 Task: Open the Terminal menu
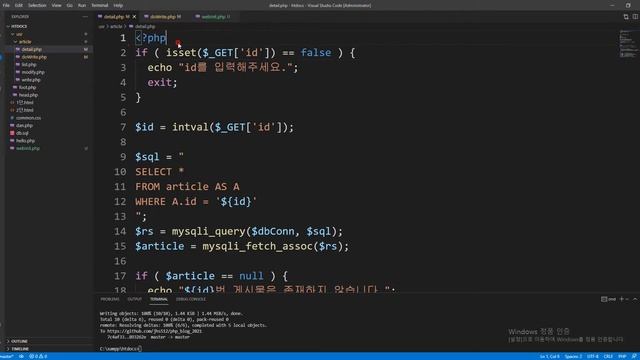pos(100,5)
